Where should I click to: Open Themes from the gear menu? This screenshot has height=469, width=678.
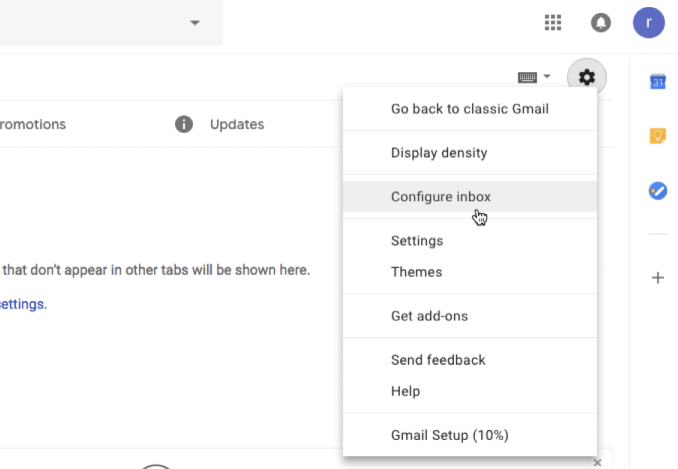tap(470, 272)
